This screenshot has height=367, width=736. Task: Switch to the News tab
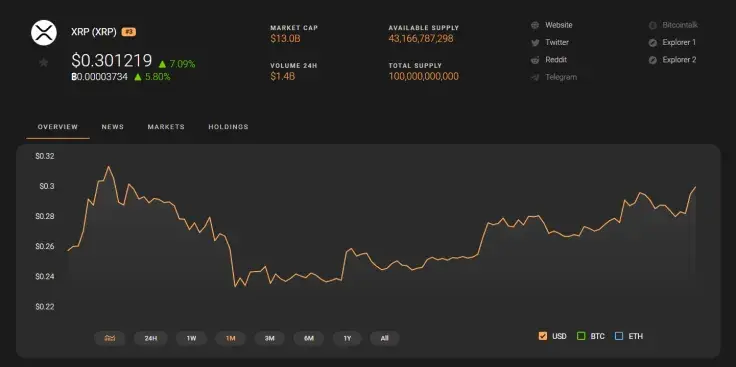pos(113,127)
